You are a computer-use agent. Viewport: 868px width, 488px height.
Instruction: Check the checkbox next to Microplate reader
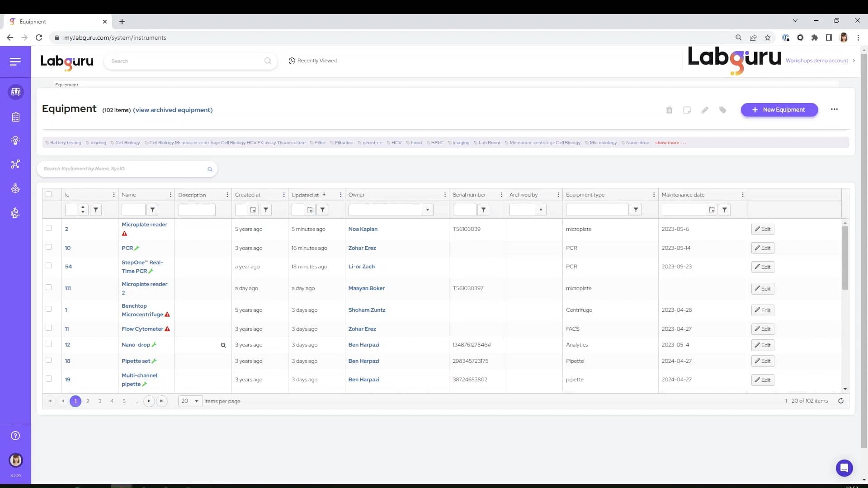point(48,228)
